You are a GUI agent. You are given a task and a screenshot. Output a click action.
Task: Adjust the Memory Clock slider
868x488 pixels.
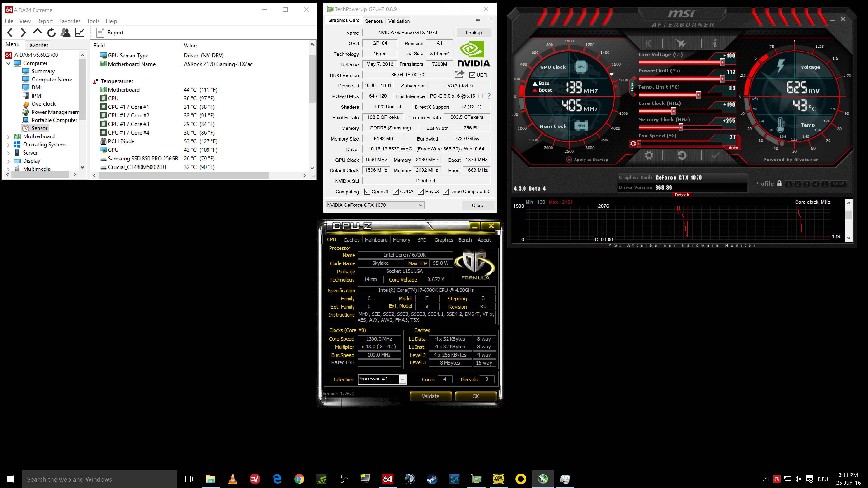[x=680, y=127]
